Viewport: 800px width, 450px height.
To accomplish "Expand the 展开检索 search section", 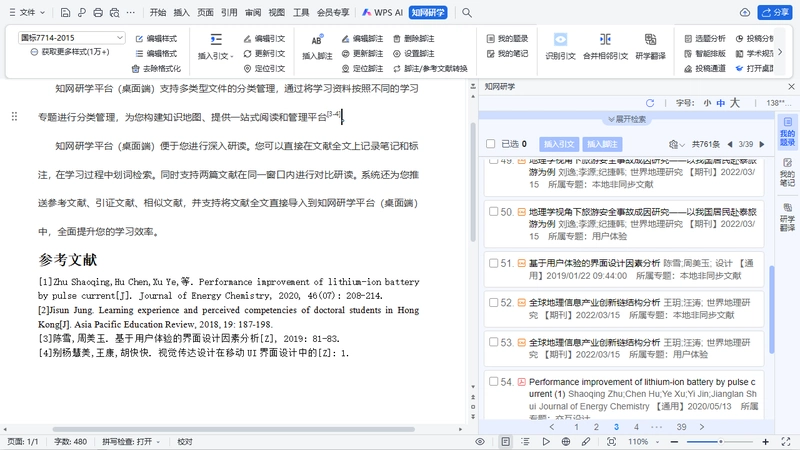I will pos(627,119).
